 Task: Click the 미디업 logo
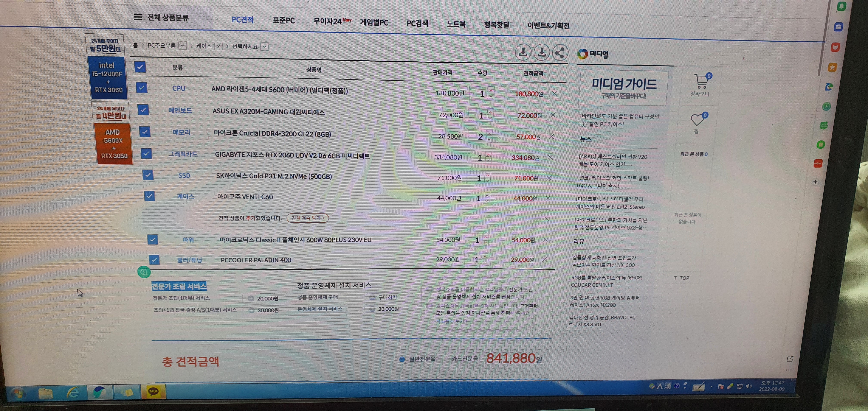pos(592,54)
